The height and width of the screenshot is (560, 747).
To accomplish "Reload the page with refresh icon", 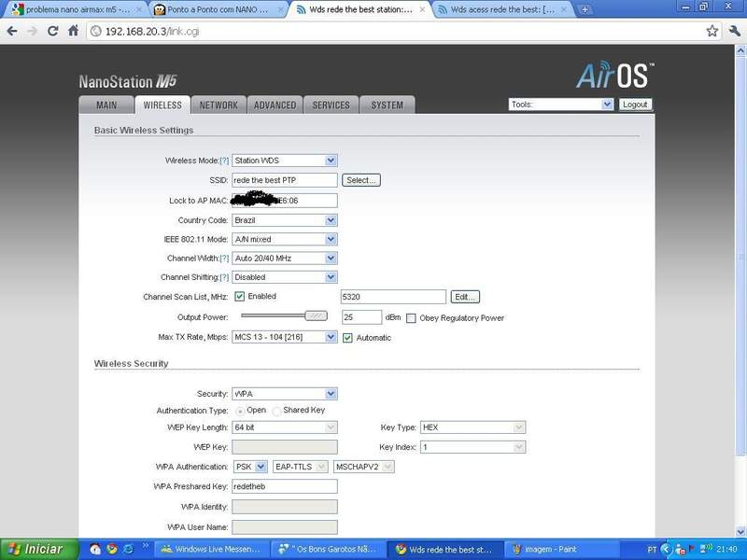I will tap(52, 32).
